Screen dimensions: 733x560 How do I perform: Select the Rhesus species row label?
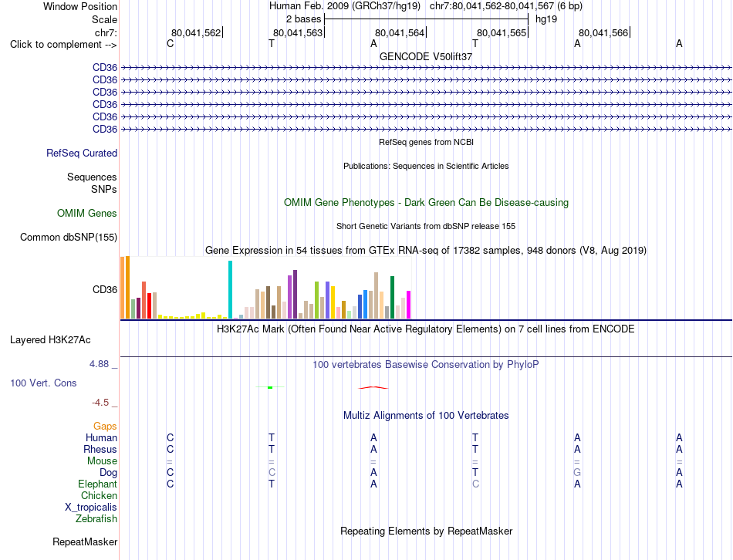(x=100, y=449)
